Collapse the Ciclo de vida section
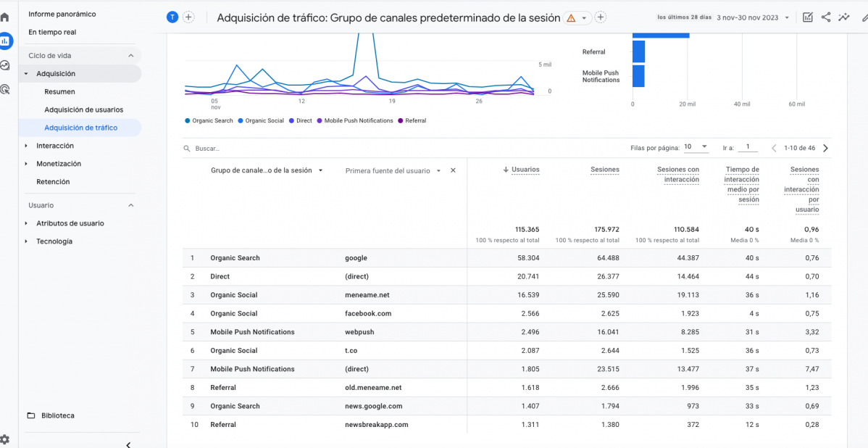 [131, 55]
